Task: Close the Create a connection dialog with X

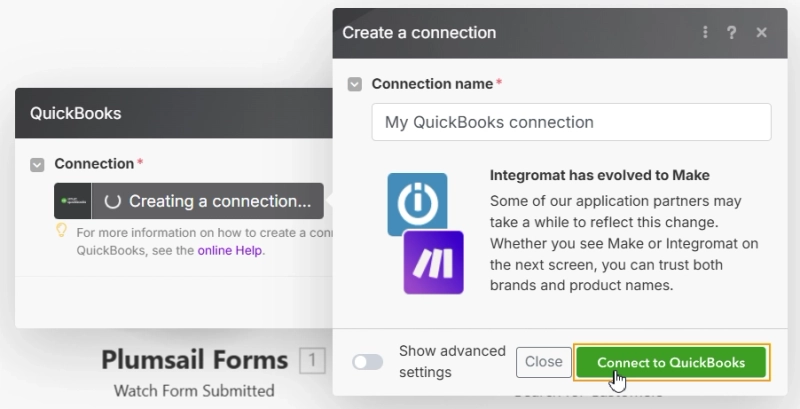Action: click(762, 33)
